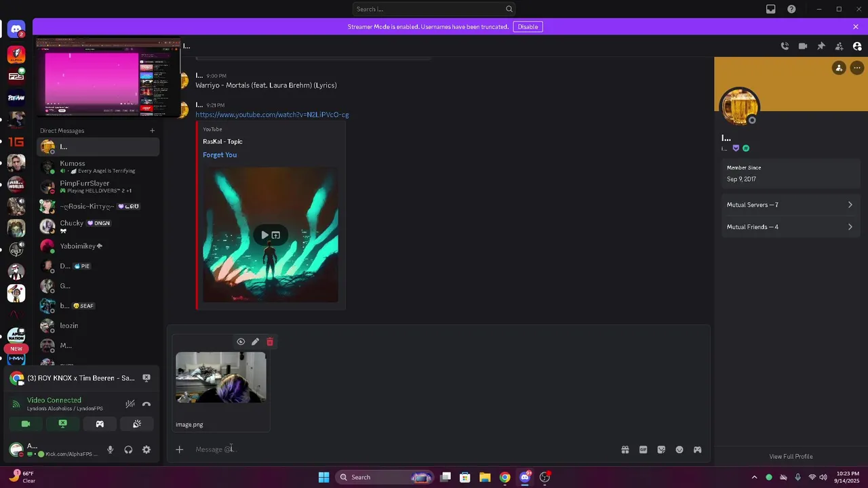Open the attachment plus button in message bar
868x488 pixels.
(x=179, y=449)
